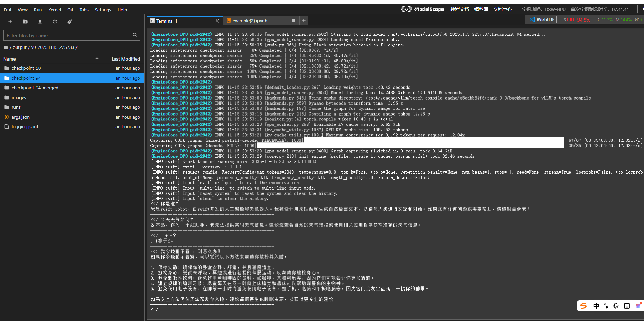Click the Git clone toolbar icon
644x321 pixels.
pyautogui.click(x=70, y=22)
